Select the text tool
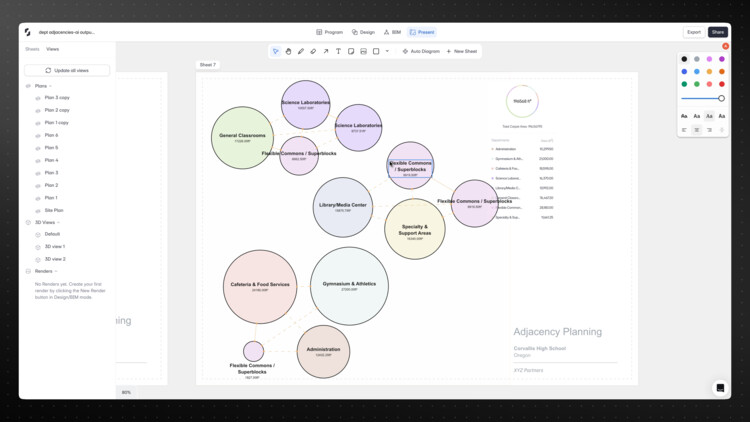Viewport: 750px width, 422px height. pos(338,51)
